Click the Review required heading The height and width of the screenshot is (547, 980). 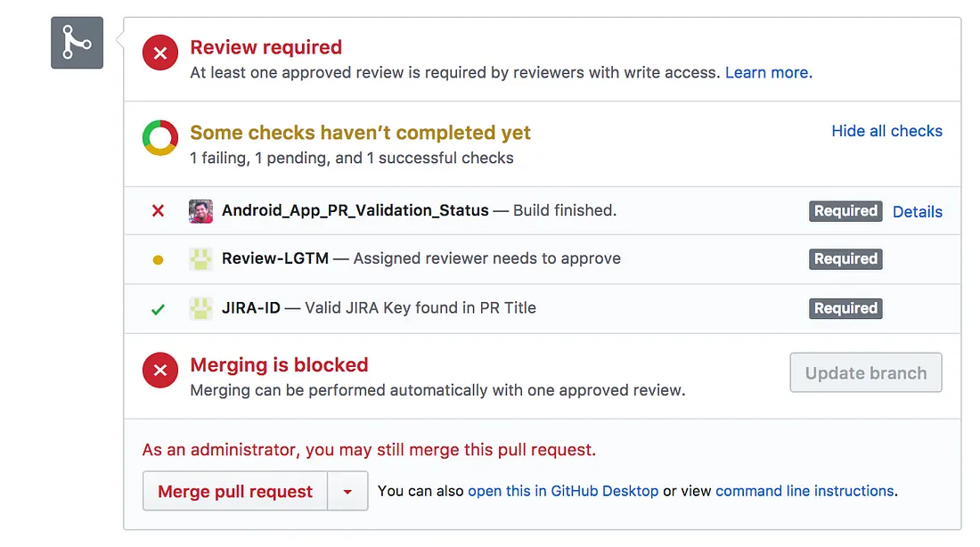[x=265, y=47]
